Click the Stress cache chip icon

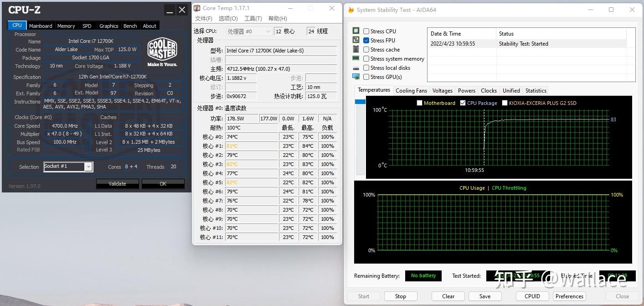[x=356, y=49]
